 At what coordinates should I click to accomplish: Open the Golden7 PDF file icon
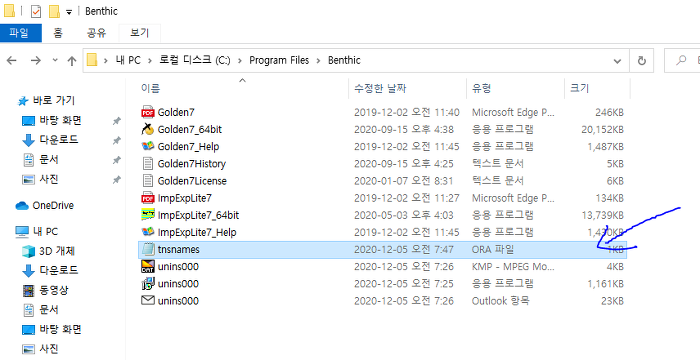tap(148, 112)
